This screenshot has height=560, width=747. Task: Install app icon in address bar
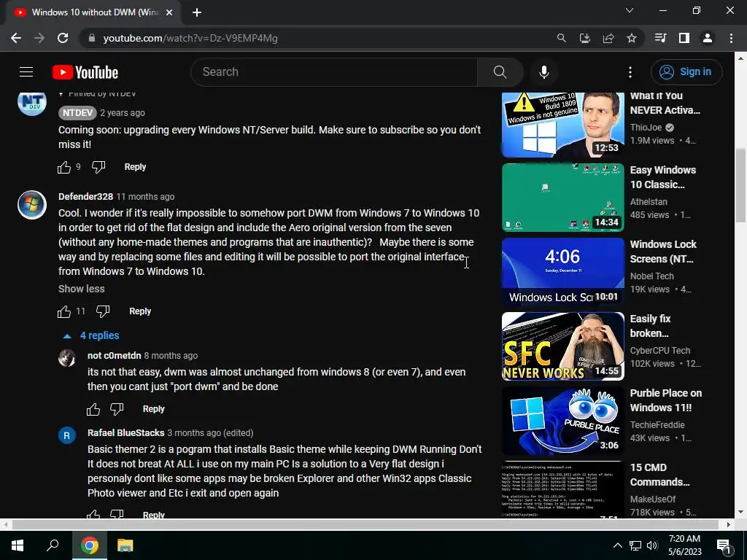coord(585,38)
